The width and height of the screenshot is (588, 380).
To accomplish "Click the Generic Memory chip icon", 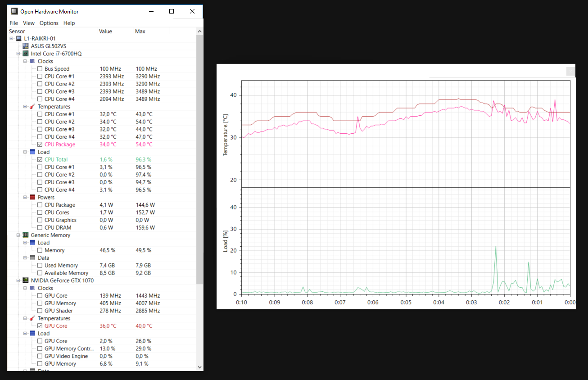I will (26, 235).
